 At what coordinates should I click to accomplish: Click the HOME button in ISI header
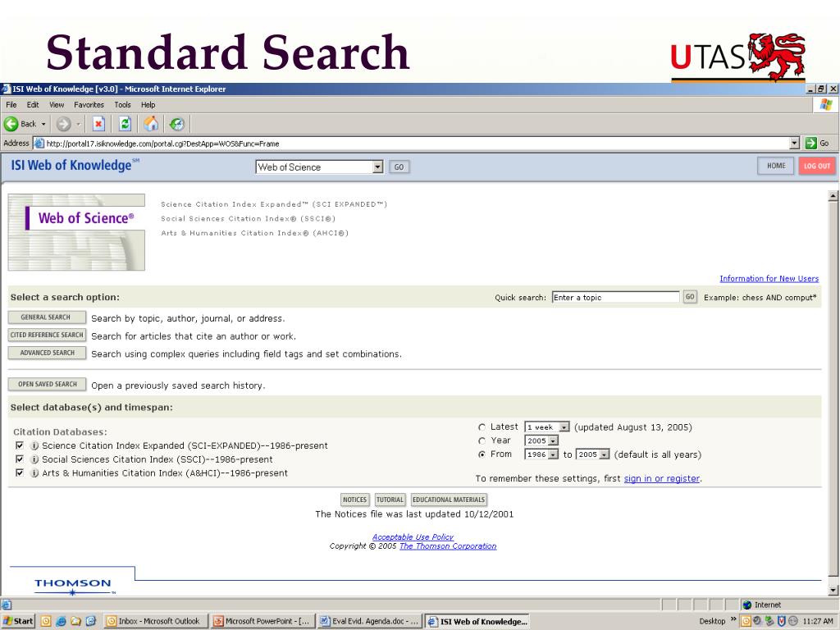pyautogui.click(x=776, y=166)
